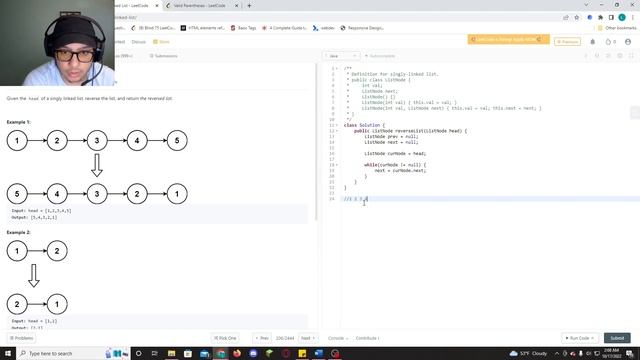
Task: Bookmark this page with the star icon
Action: 577,18
